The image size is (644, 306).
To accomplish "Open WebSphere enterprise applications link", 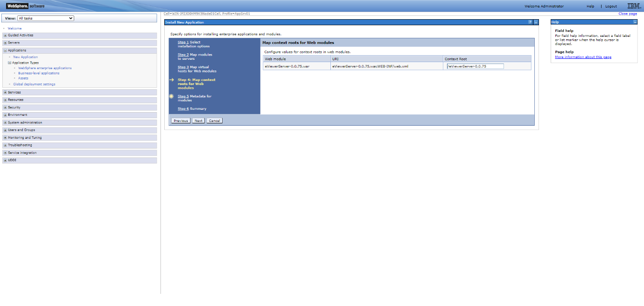I will click(x=45, y=68).
